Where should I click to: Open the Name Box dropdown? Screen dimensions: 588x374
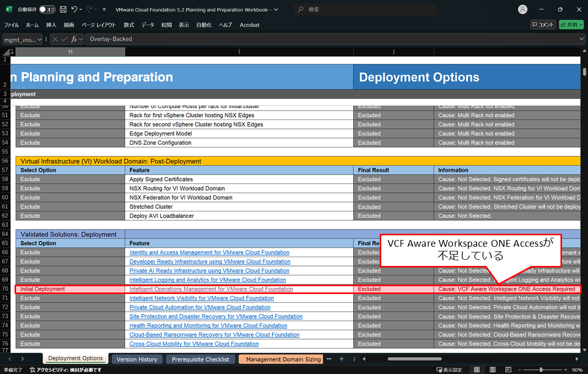tap(39, 39)
